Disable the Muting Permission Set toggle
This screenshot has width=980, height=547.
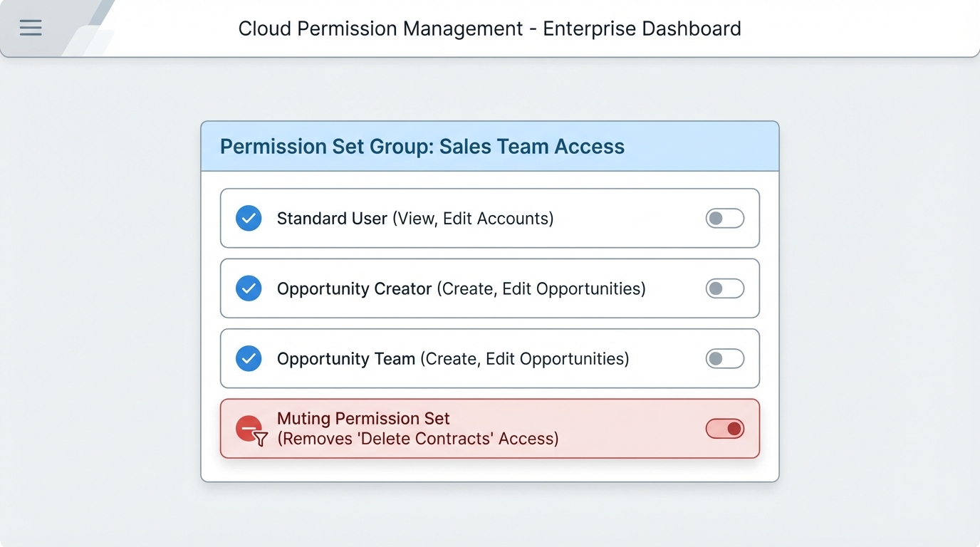click(x=724, y=428)
